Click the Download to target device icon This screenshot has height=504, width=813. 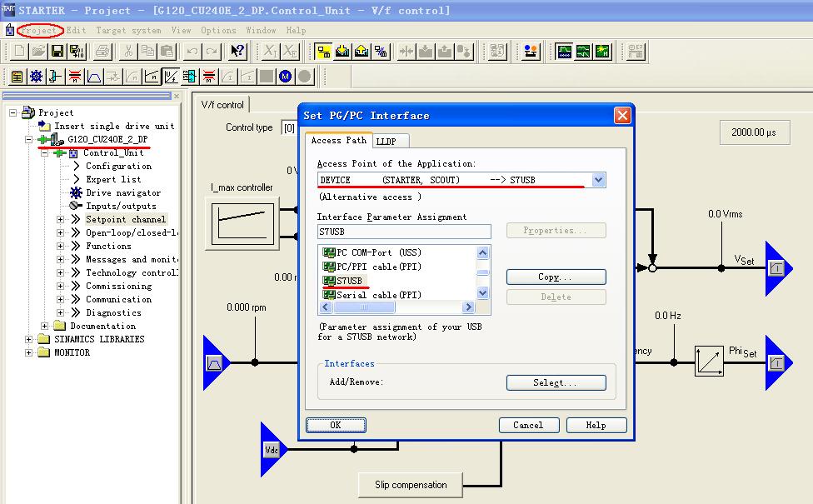click(342, 51)
